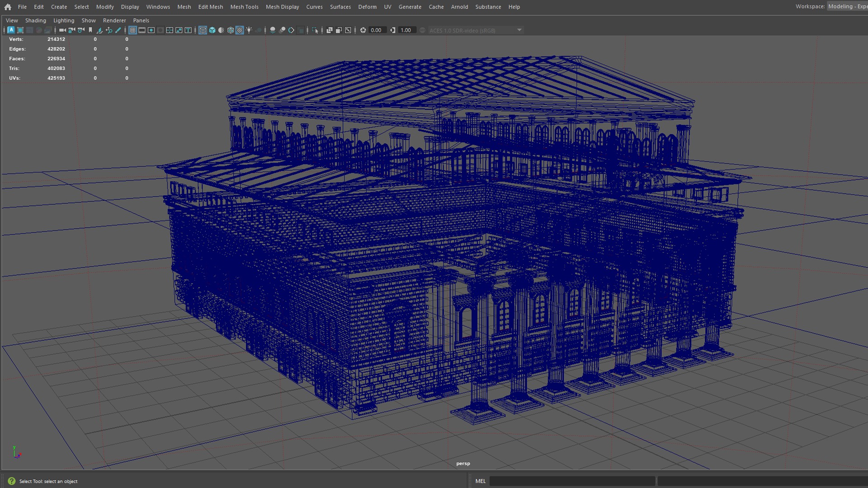Open the Edit menu
Screen dimensions: 868x488
(x=39, y=7)
